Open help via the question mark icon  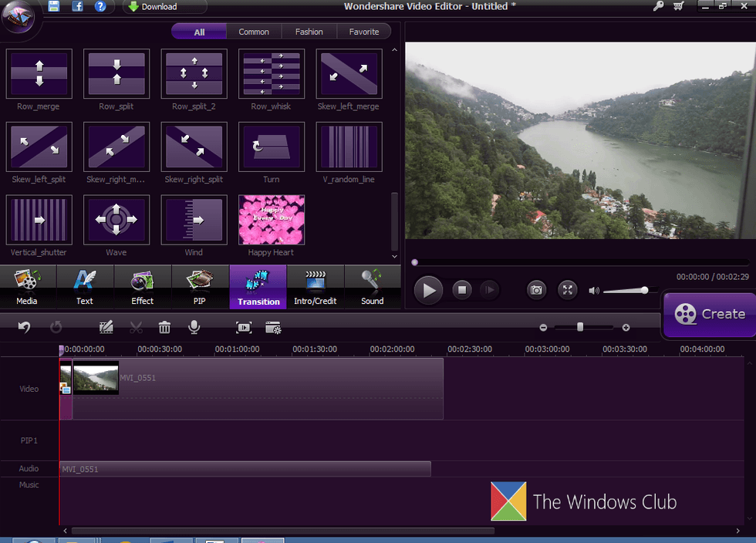(x=100, y=7)
